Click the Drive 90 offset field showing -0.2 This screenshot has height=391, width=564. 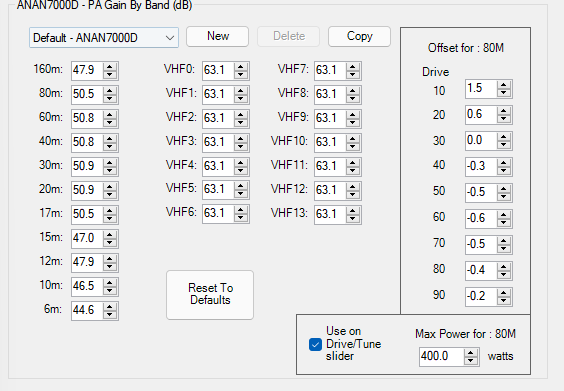(481, 296)
